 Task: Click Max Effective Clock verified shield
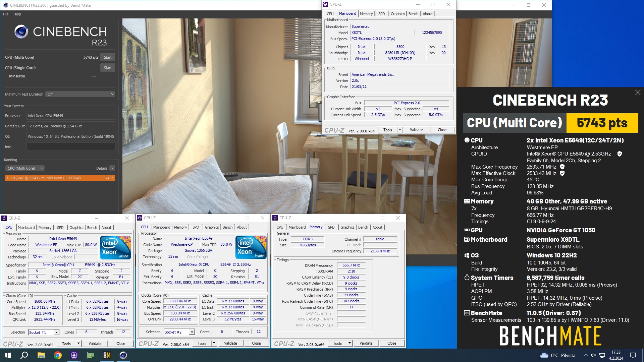pyautogui.click(x=562, y=173)
